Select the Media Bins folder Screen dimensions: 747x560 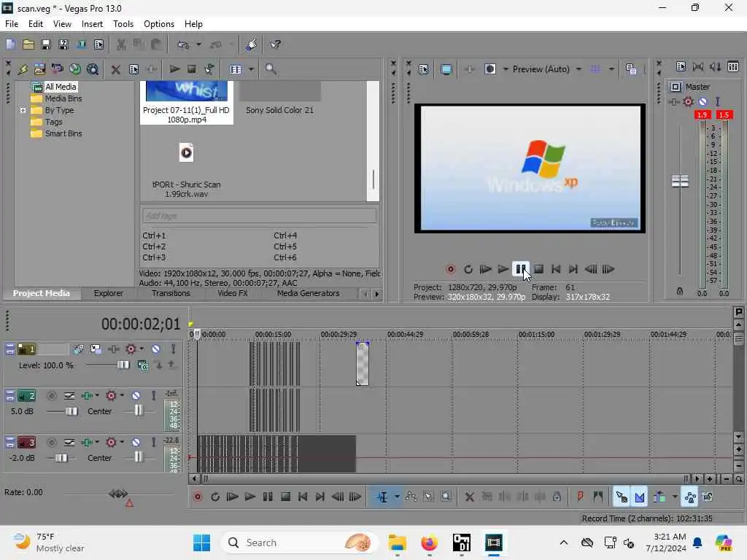coord(63,98)
